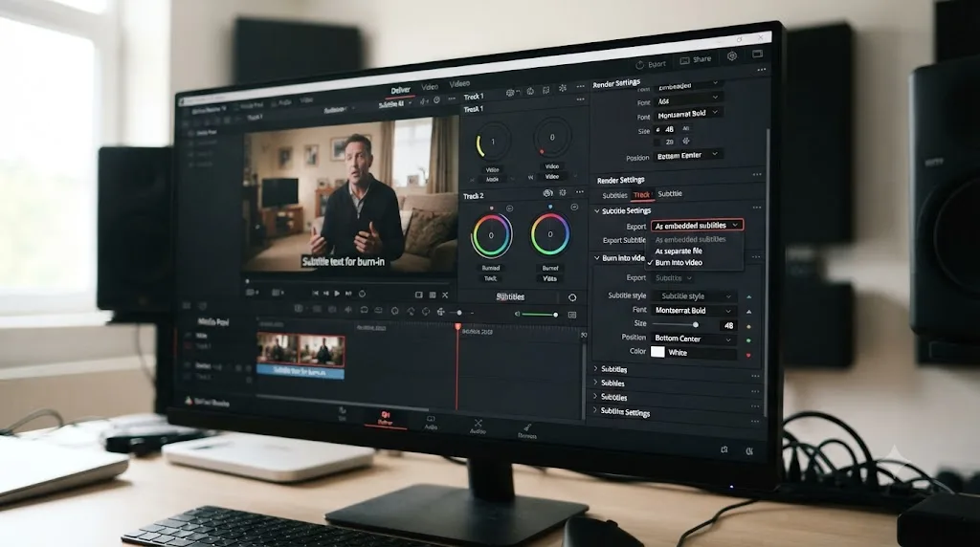
Task: Click the window layout icon at top right
Action: tap(758, 54)
